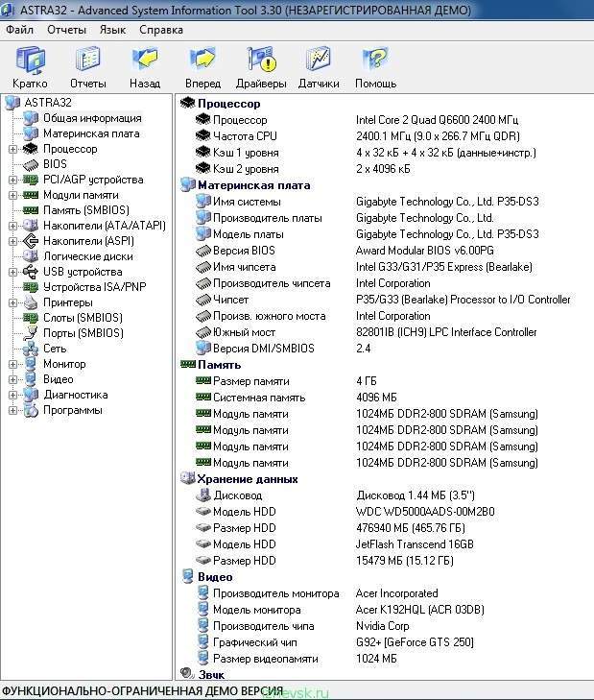Click the Логические диски drive icon
This screenshot has height=700, width=594.
(31, 256)
